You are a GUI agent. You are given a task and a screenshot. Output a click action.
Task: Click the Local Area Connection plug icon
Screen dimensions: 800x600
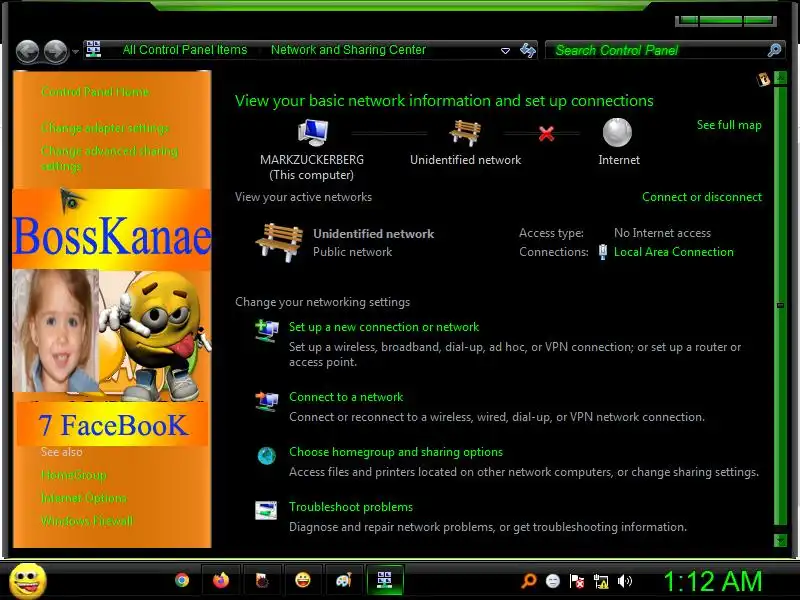point(603,252)
